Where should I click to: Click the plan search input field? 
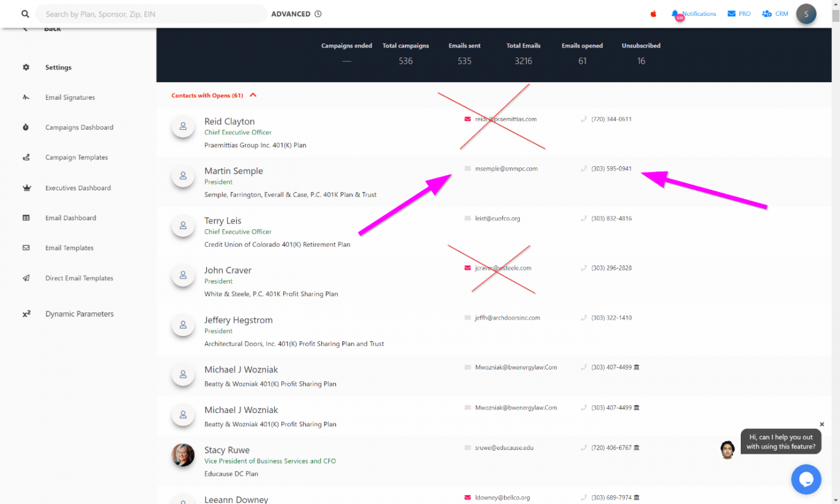pos(153,14)
